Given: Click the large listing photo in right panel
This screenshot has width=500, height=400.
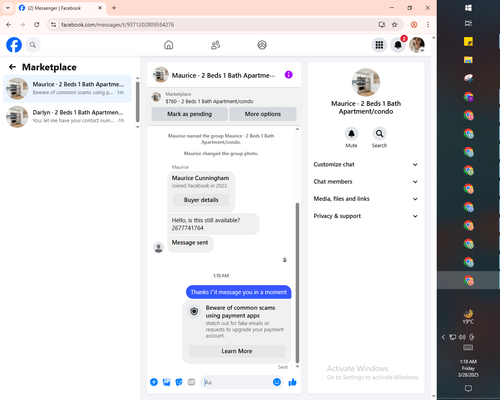Looking at the screenshot, I should (366, 82).
